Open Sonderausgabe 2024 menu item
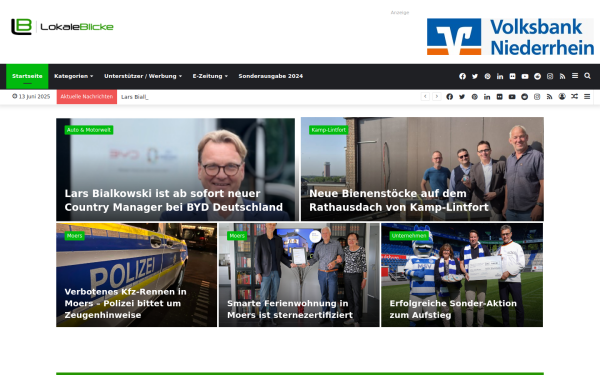The height and width of the screenshot is (375, 600). [271, 76]
